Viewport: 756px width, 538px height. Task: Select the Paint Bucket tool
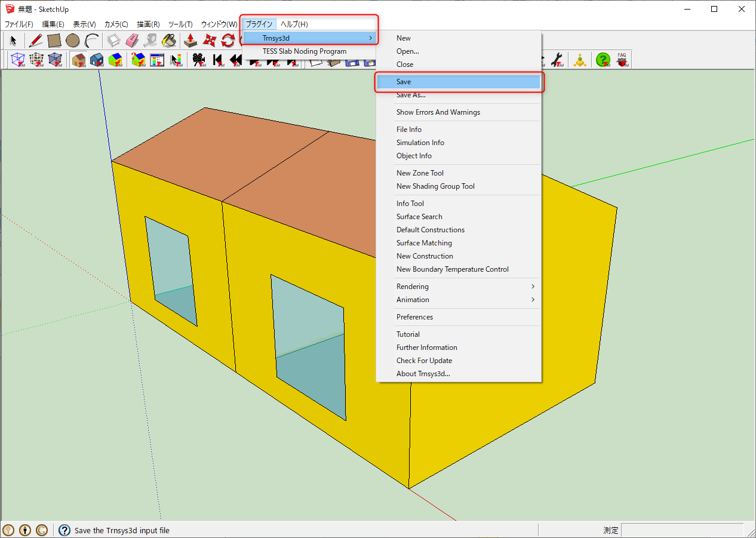pos(169,40)
